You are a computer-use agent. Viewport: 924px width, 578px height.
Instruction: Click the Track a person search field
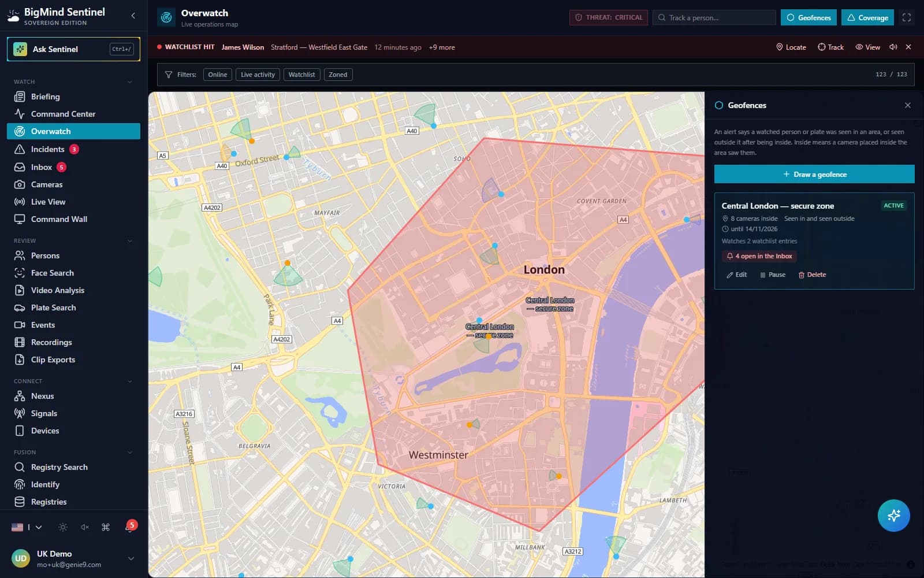tap(714, 17)
